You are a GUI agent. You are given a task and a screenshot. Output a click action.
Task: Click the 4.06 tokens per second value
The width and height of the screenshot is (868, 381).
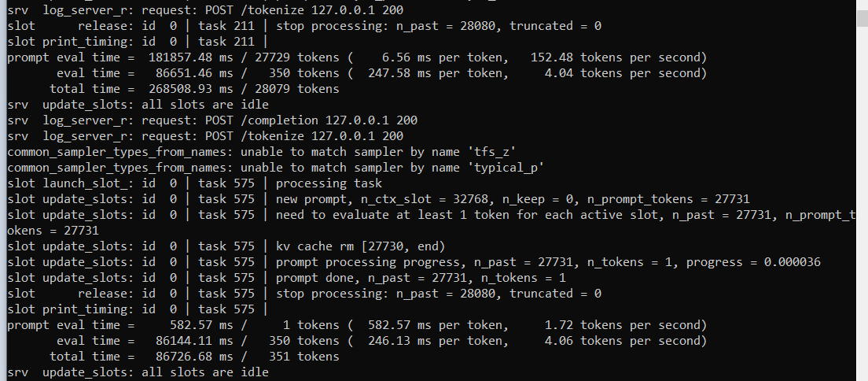(626, 341)
